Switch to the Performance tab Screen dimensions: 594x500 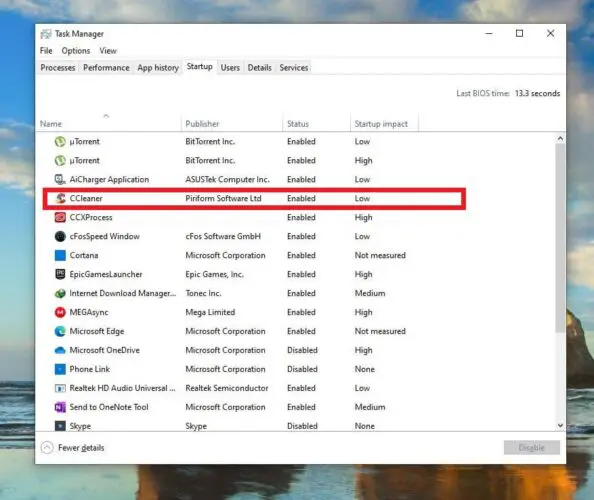[106, 68]
